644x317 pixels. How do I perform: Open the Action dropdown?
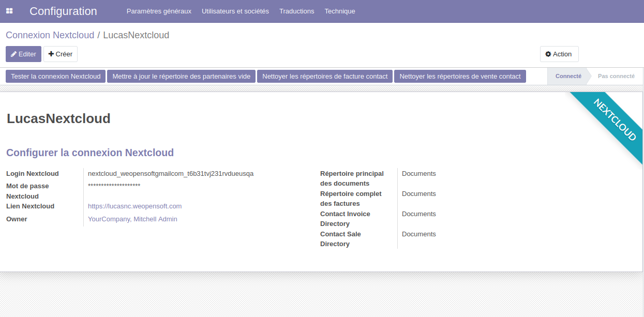click(559, 54)
